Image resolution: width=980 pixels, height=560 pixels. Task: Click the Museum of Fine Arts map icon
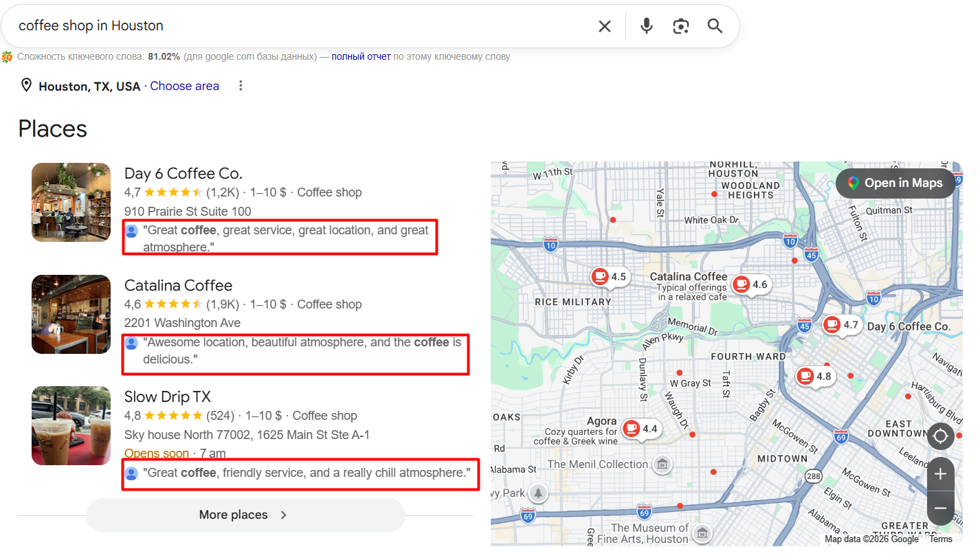coord(702,533)
